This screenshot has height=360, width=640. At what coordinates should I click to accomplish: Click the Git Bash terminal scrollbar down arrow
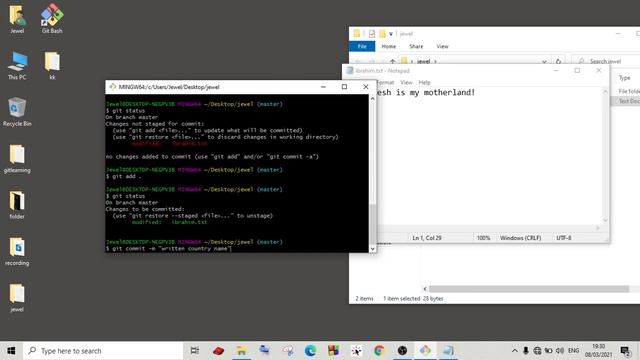pyautogui.click(x=372, y=249)
